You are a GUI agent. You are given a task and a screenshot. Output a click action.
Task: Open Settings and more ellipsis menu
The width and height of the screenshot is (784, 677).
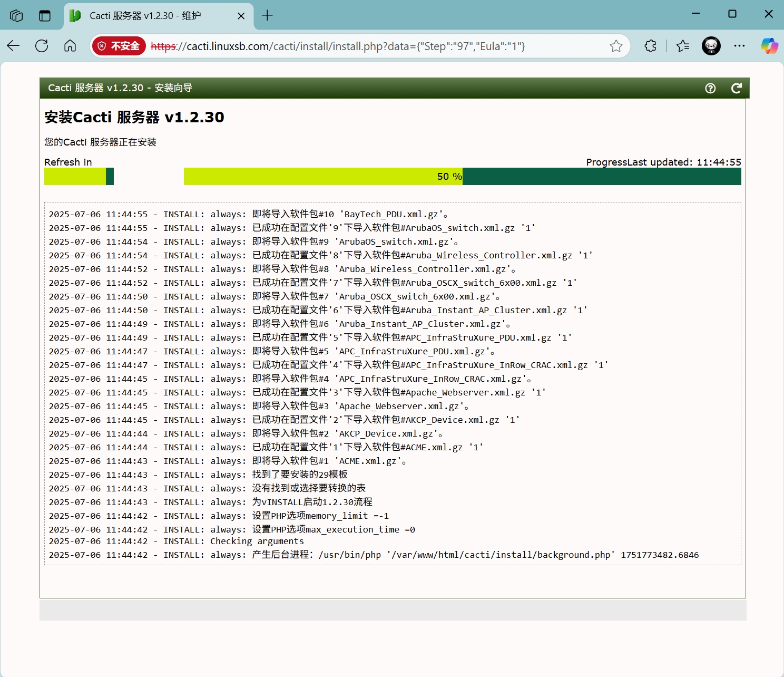(739, 46)
